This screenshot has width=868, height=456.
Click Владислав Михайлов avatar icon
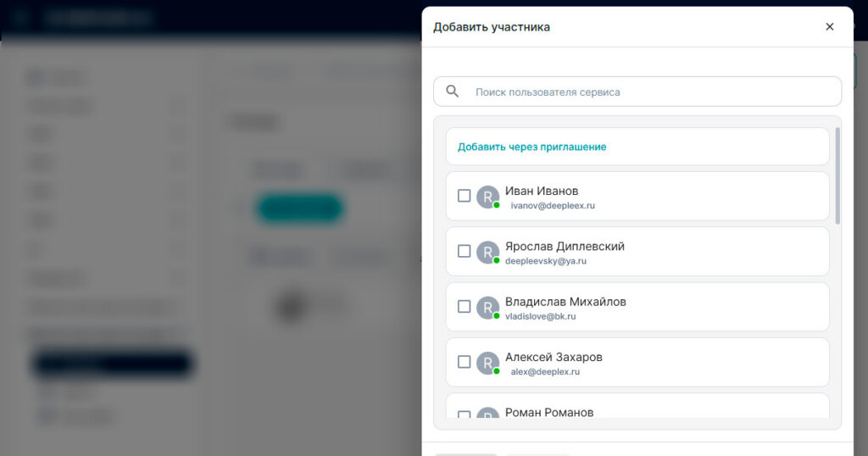(487, 308)
